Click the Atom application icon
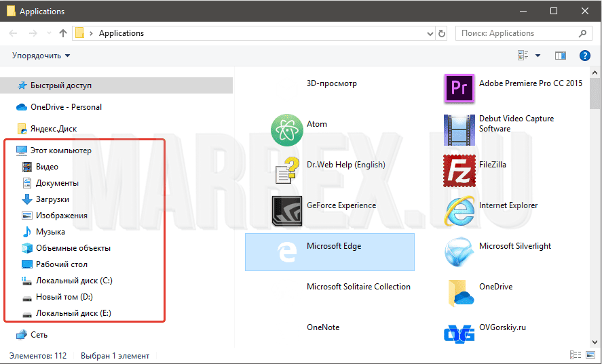The width and height of the screenshot is (602, 364). tap(287, 129)
